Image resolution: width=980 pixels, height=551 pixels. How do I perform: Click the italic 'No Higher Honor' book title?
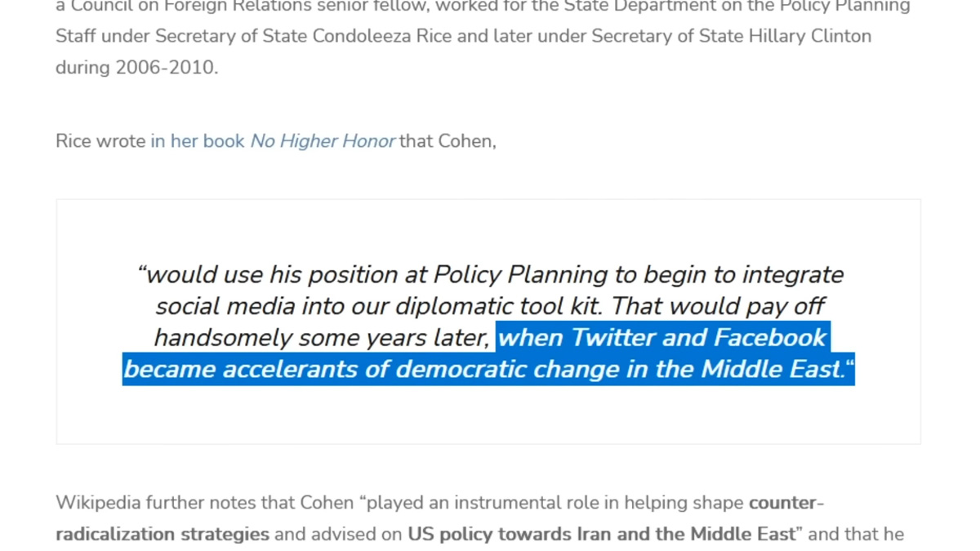pyautogui.click(x=323, y=141)
